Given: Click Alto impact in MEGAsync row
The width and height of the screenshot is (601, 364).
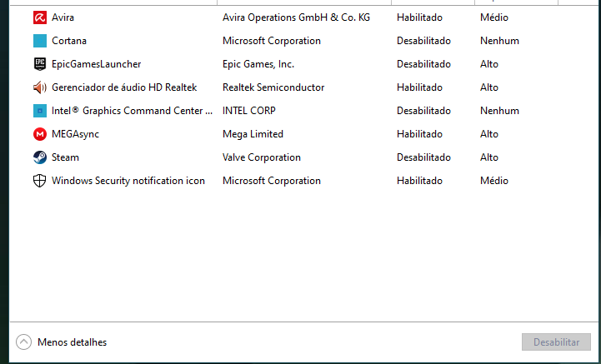Looking at the screenshot, I should tap(489, 134).
